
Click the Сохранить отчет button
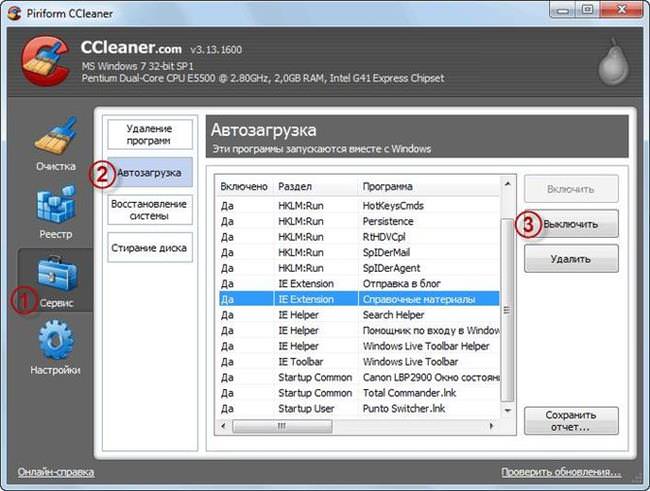(x=571, y=421)
